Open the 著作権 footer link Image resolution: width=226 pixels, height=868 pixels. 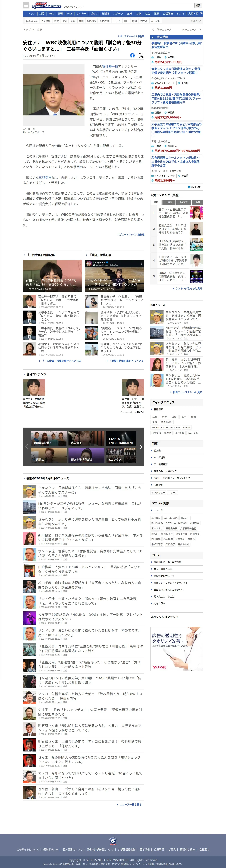145,849
